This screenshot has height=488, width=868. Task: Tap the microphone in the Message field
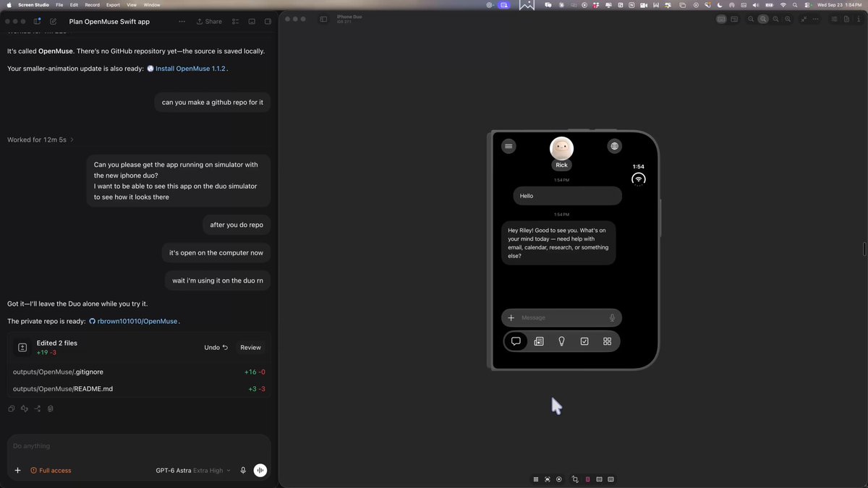pos(612,318)
